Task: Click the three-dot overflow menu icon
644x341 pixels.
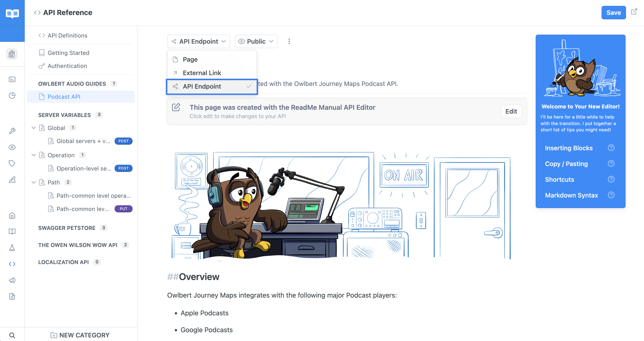Action: [x=289, y=41]
